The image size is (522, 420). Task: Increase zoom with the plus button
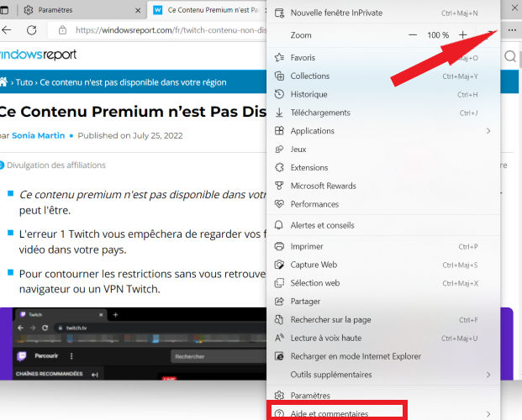click(463, 35)
